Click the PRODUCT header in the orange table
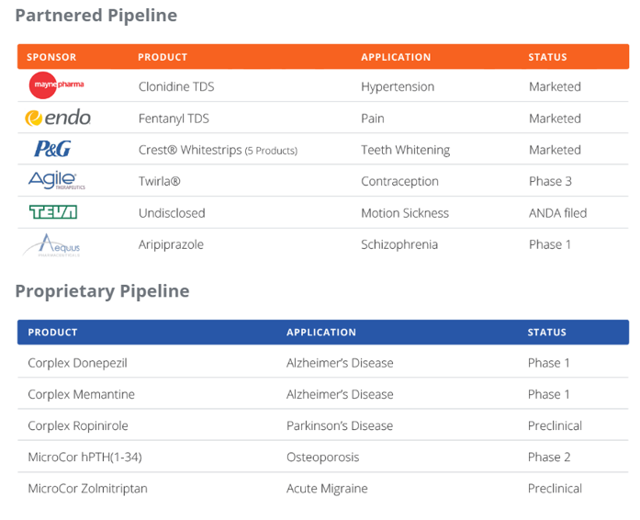The height and width of the screenshot is (520, 640). (x=162, y=57)
